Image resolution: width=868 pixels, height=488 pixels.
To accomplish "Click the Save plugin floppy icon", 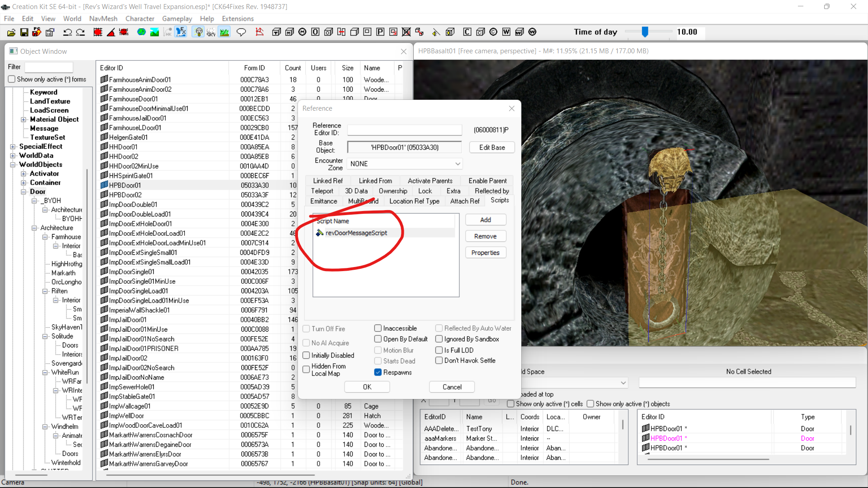I will coord(24,32).
